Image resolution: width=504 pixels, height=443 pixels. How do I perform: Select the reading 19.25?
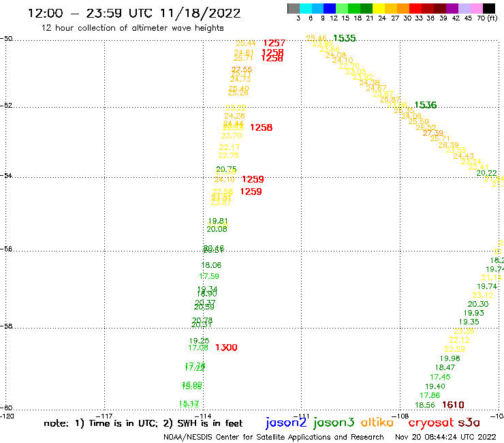click(x=200, y=340)
